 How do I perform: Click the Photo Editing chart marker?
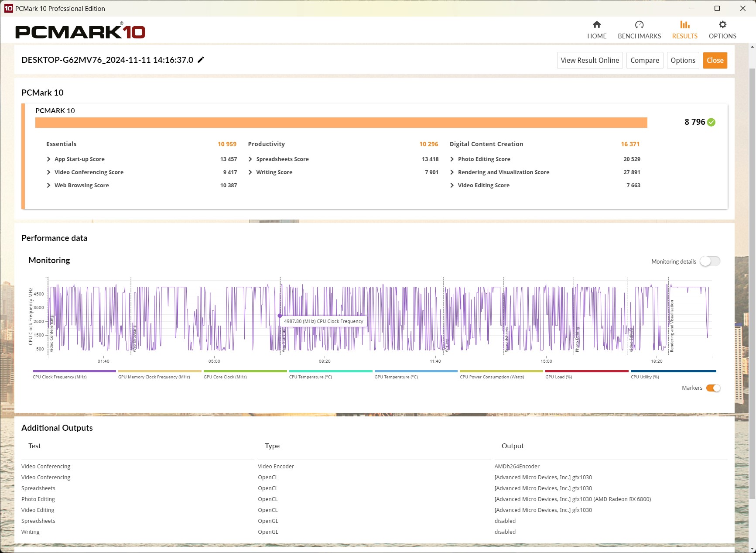coord(577,340)
